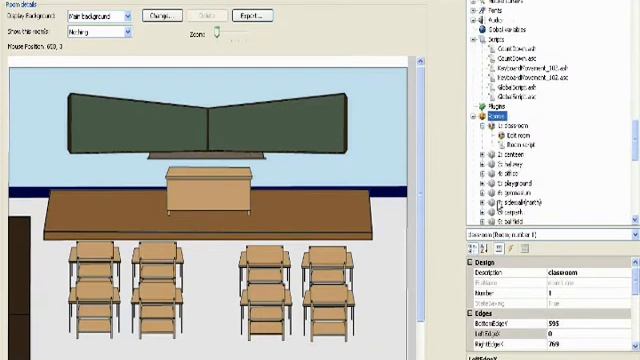Click the Delete background button
Image resolution: width=640 pixels, height=360 pixels.
[x=207, y=16]
